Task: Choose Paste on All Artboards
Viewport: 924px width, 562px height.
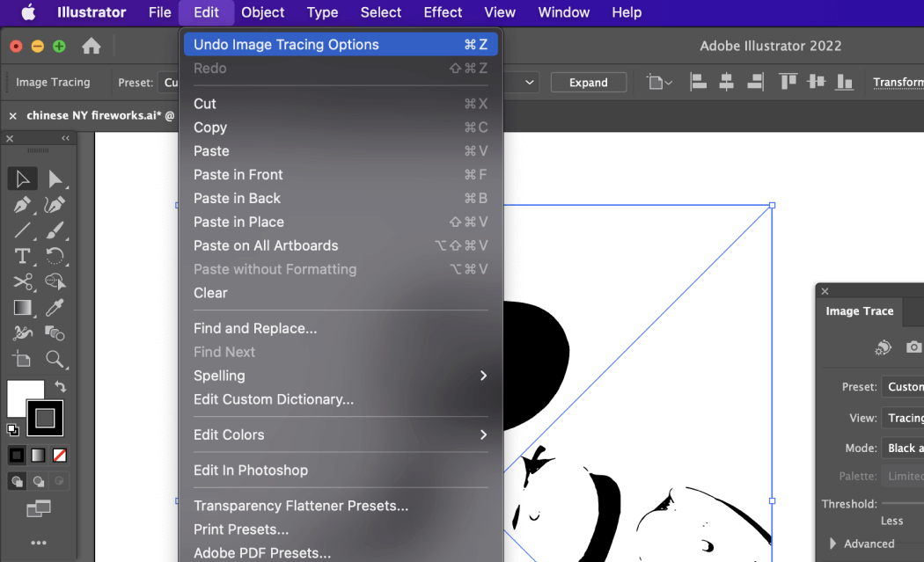Action: [341, 245]
